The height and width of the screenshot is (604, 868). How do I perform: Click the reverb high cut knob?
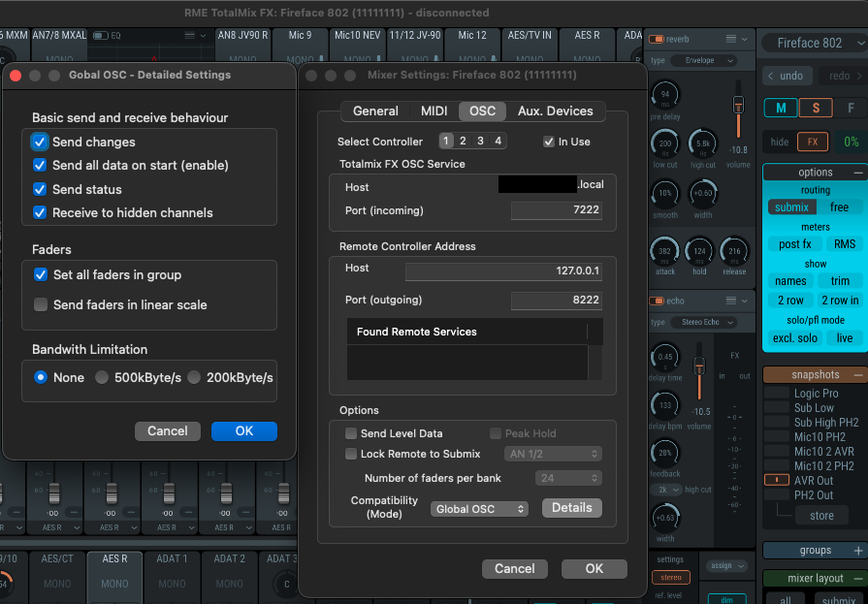point(702,143)
